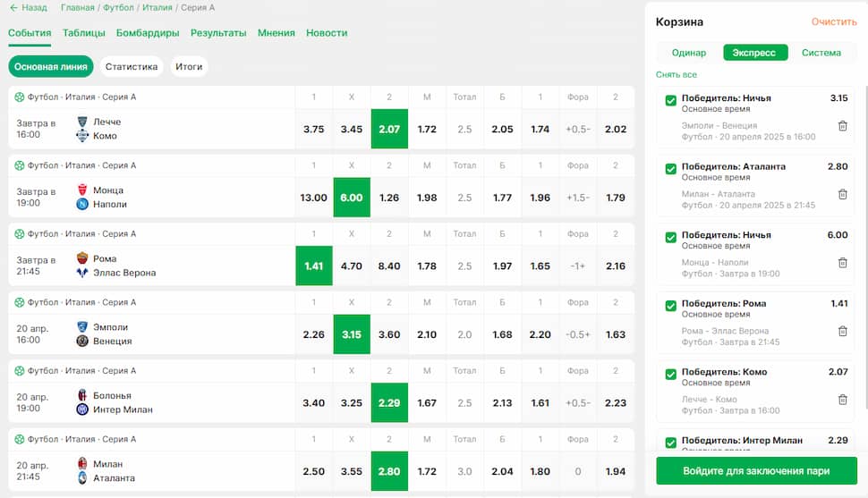Click the Снять все link

coord(676,75)
